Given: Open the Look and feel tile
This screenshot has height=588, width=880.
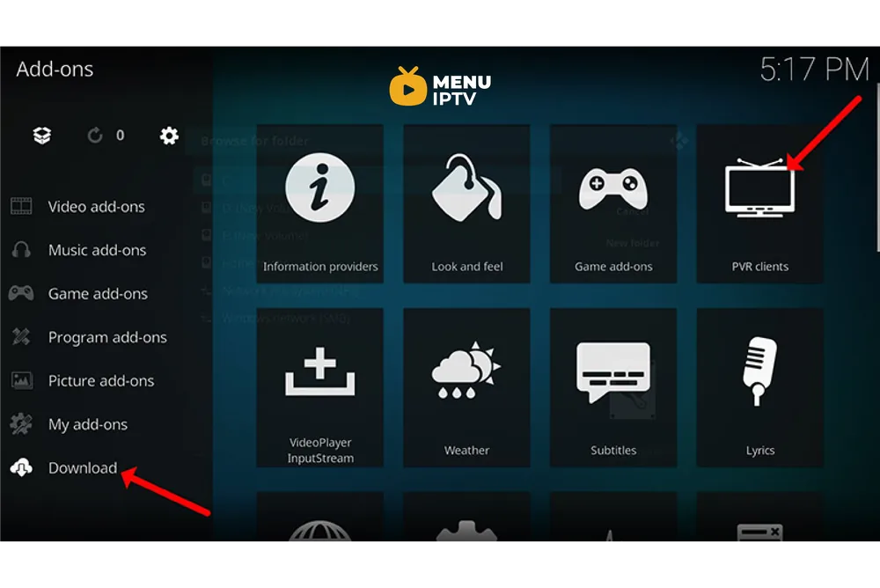Looking at the screenshot, I should (466, 203).
